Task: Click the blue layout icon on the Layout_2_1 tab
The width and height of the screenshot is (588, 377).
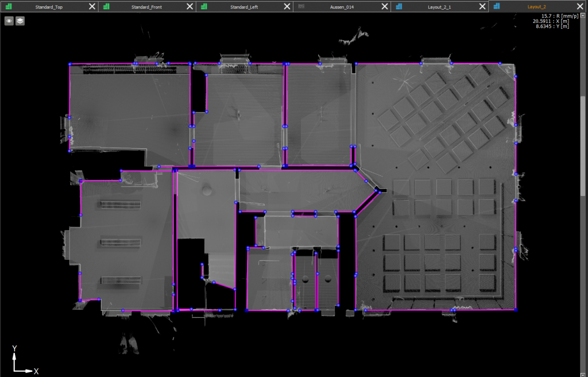Action: [399, 6]
